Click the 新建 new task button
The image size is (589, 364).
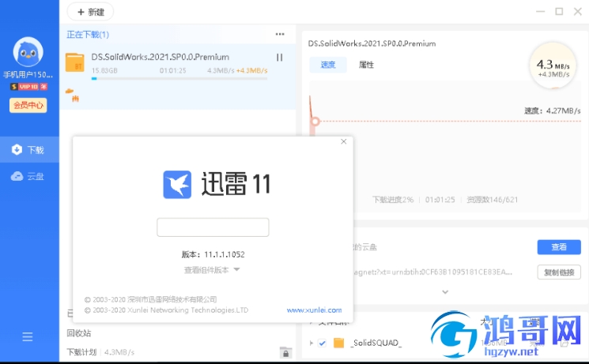90,12
